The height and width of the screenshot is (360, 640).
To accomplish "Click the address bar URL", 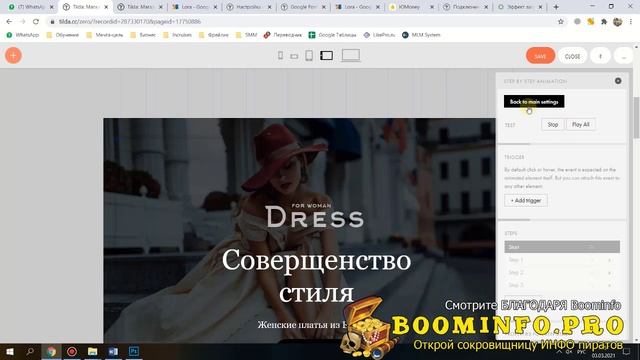I will (129, 22).
